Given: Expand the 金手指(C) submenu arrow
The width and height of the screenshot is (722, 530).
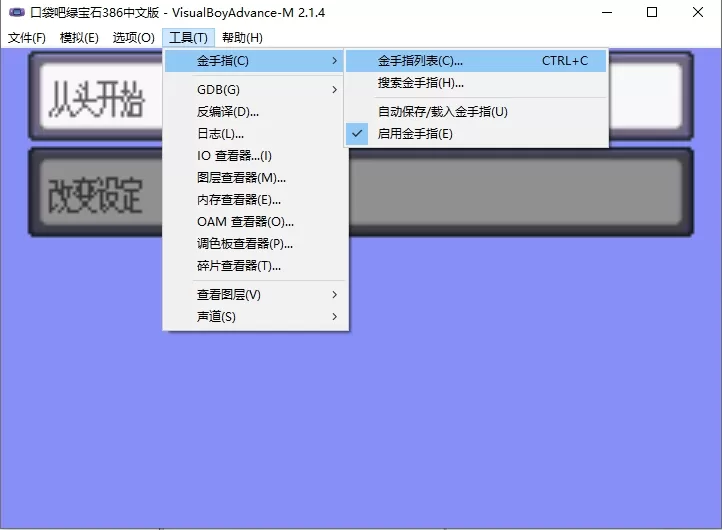Looking at the screenshot, I should (x=335, y=61).
